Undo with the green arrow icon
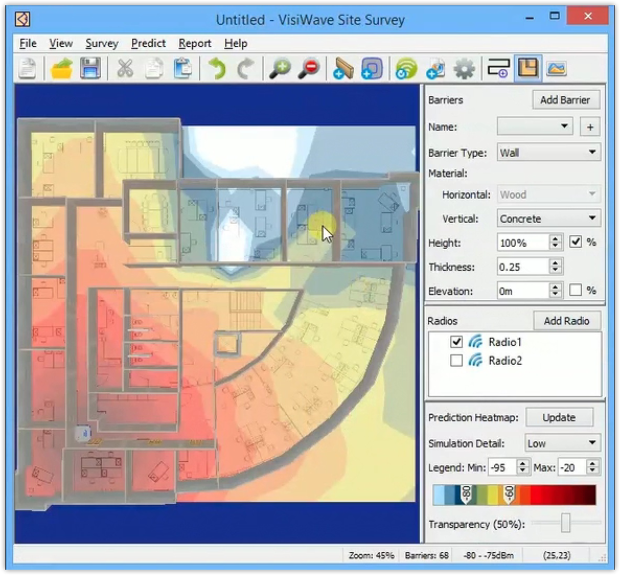 (217, 68)
